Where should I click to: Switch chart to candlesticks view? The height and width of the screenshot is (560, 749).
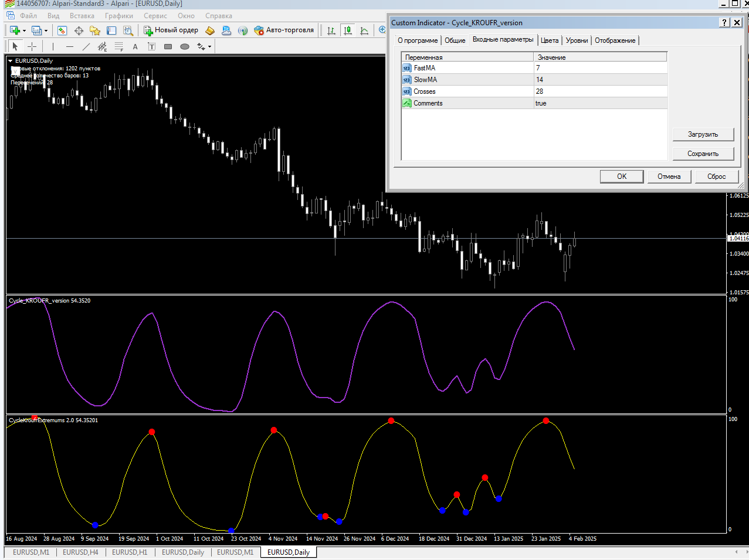[x=348, y=30]
